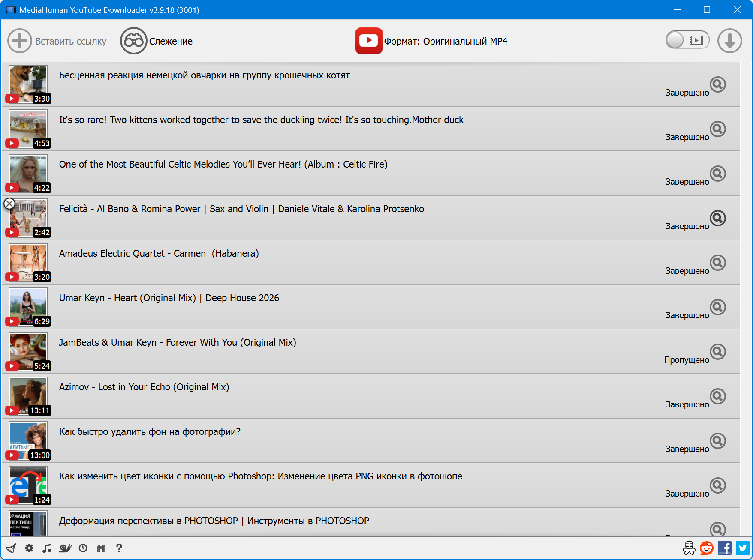The image size is (753, 560).
Task: Click magnifier icon for JamBeats skipped item
Action: pyautogui.click(x=717, y=352)
